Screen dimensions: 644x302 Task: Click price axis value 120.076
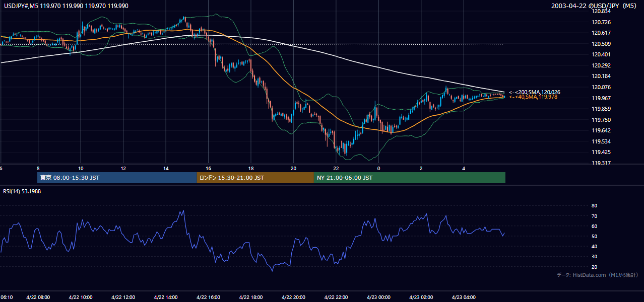(601, 87)
